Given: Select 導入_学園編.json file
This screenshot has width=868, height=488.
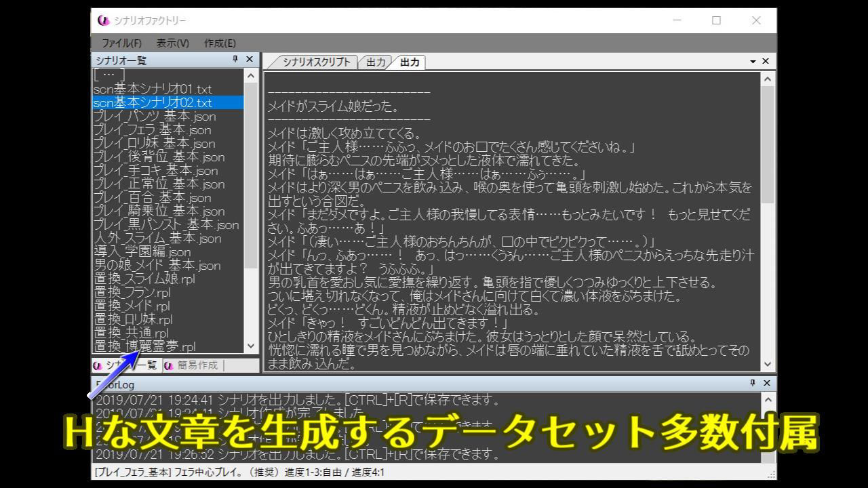Looking at the screenshot, I should pos(142,251).
